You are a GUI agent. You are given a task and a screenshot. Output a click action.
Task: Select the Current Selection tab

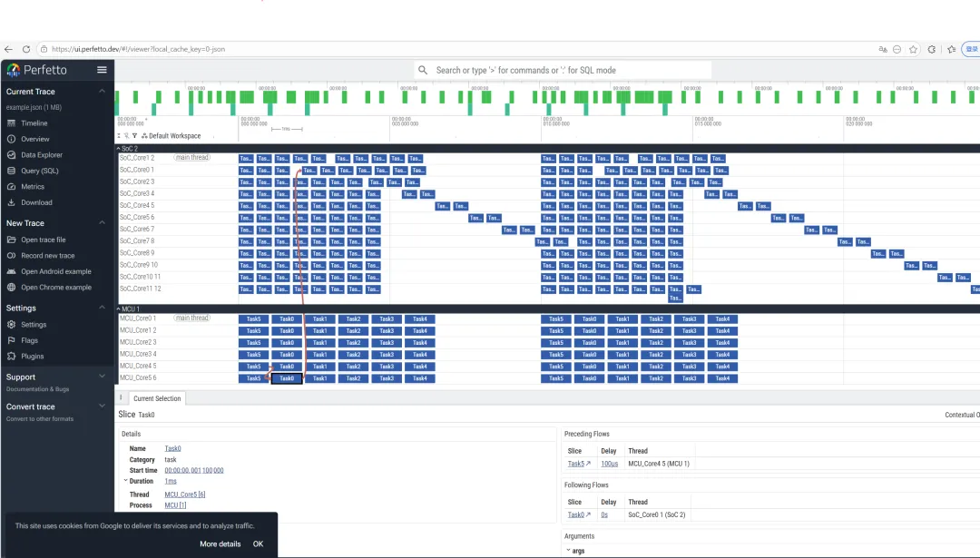click(157, 398)
